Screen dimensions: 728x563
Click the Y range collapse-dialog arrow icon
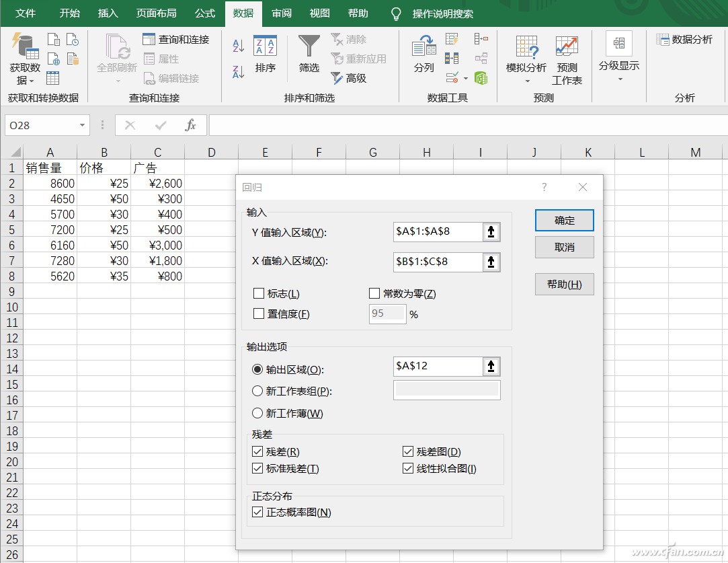[491, 232]
